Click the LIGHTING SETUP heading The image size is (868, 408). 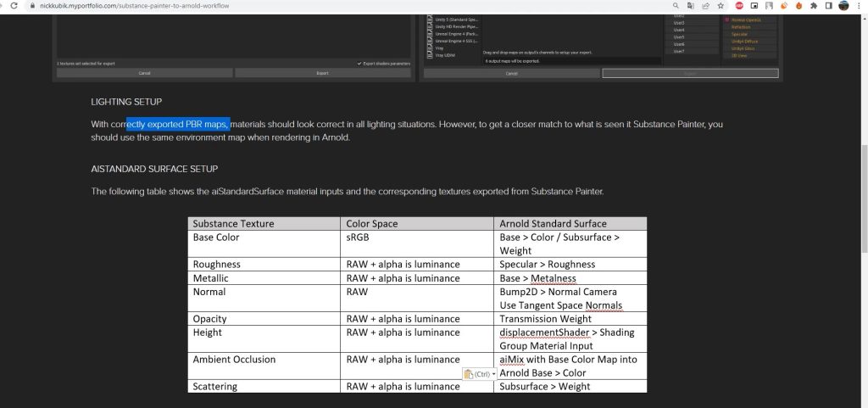pyautogui.click(x=126, y=102)
